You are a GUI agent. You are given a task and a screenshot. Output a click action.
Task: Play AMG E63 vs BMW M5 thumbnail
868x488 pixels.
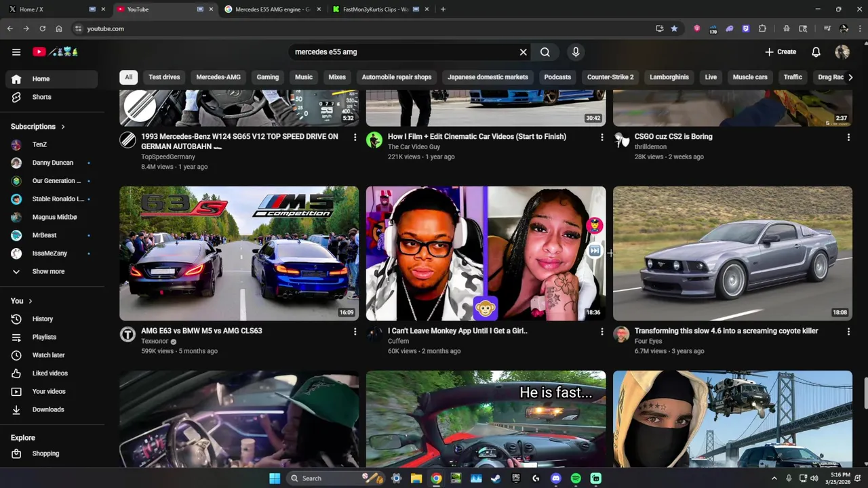click(x=239, y=253)
